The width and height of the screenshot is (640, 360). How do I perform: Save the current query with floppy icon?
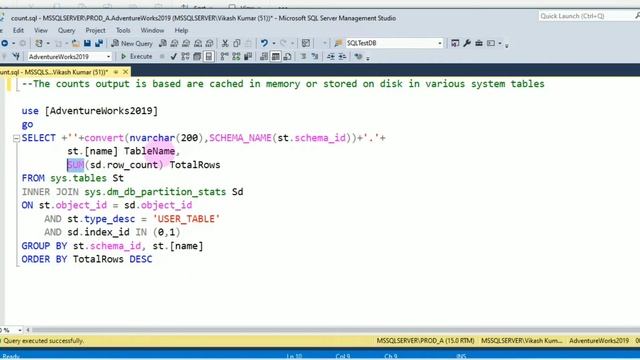[87, 43]
